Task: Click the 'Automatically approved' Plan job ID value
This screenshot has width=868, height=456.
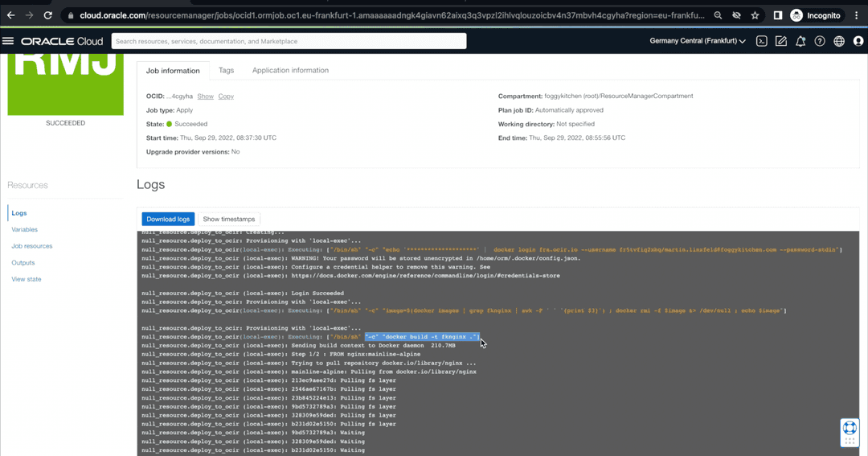Action: 569,110
